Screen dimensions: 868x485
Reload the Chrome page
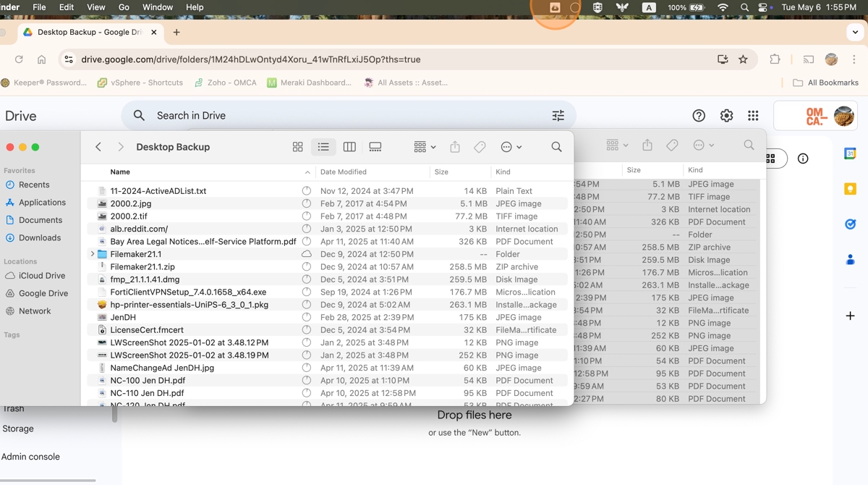[19, 59]
